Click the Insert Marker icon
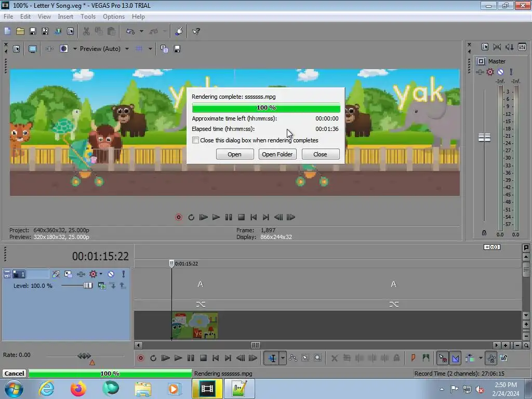The height and width of the screenshot is (399, 532). (413, 358)
